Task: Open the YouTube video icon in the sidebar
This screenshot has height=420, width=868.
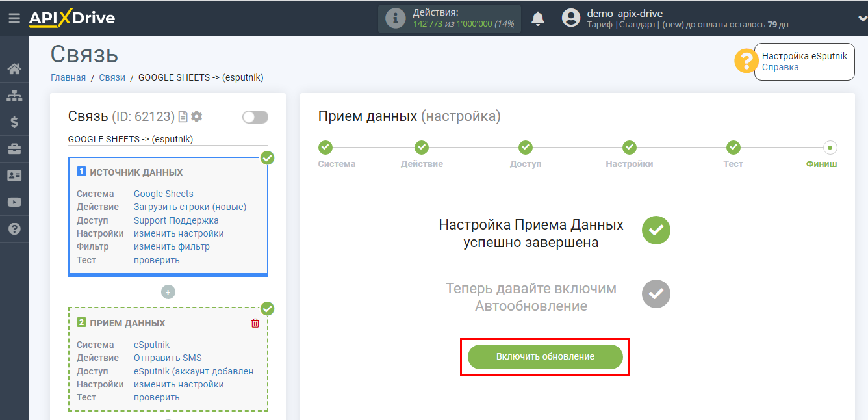Action: [x=14, y=202]
